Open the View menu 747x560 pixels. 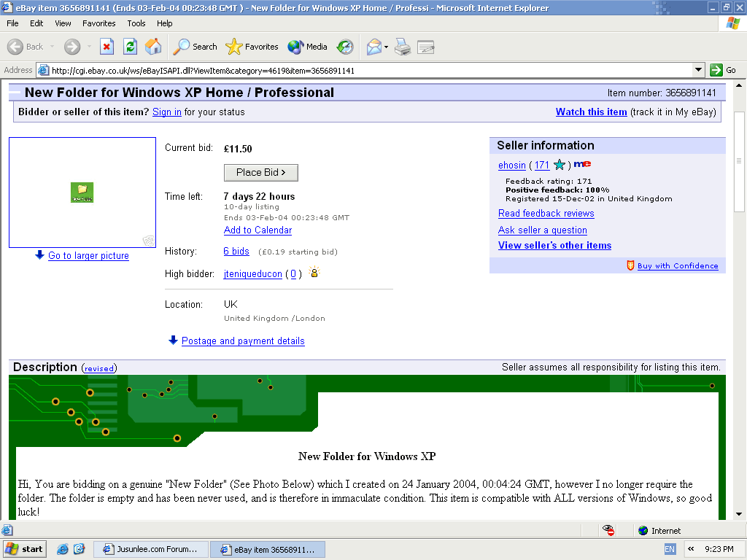pyautogui.click(x=63, y=23)
